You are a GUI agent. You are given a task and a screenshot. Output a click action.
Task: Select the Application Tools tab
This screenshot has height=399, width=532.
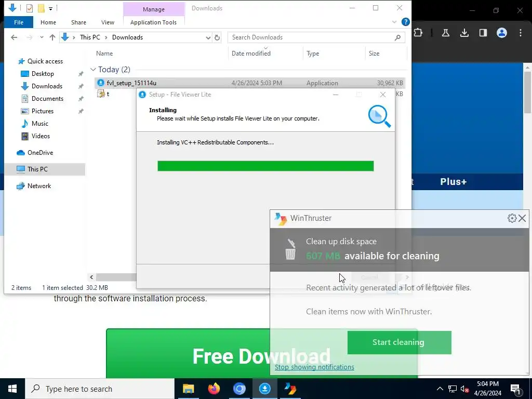coord(153,22)
